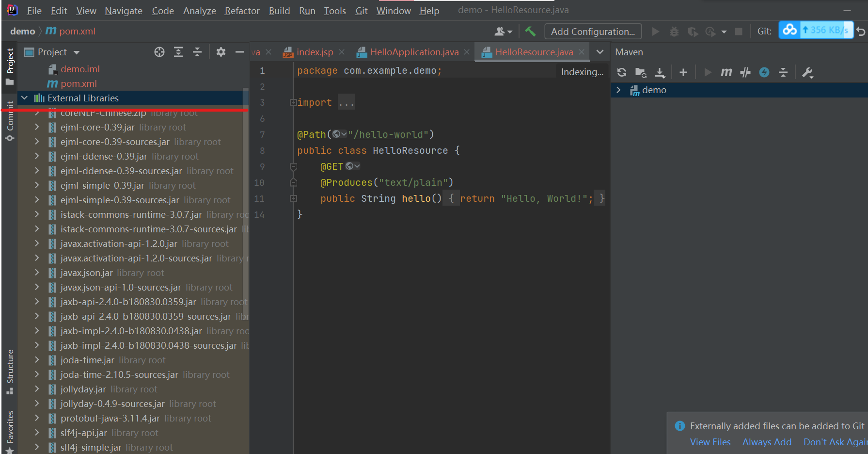Click the undo arrow beside Git
Image resolution: width=868 pixels, height=454 pixels.
[861, 32]
